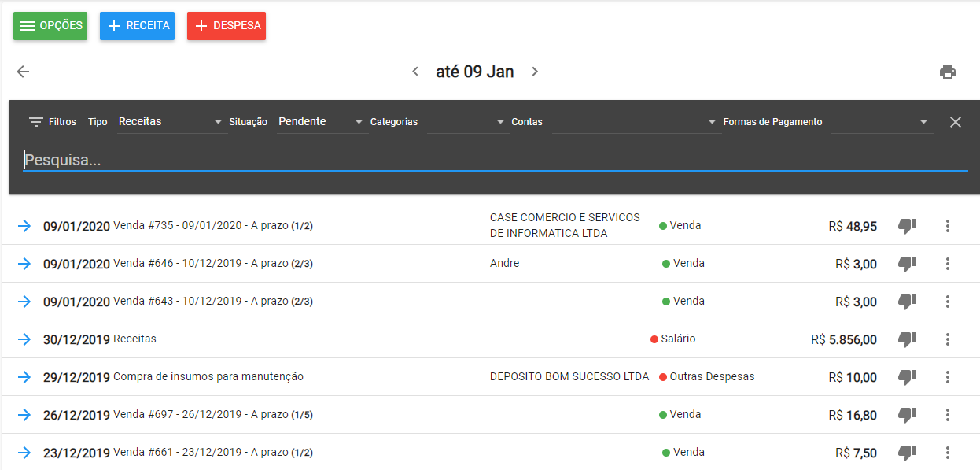Viewport: 980px width, 470px height.
Task: Open the Situação dropdown set to Pendente
Action: 322,122
